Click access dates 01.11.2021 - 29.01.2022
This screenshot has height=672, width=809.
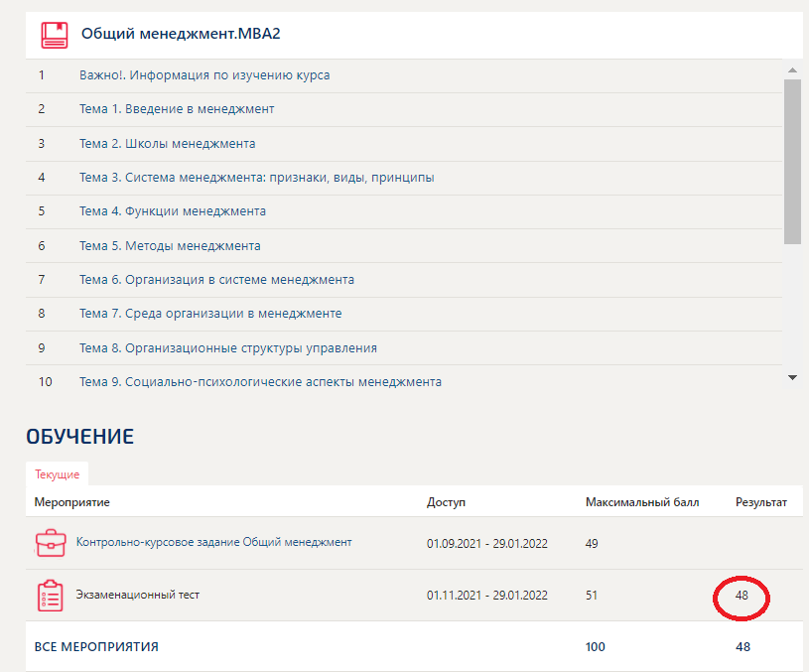tap(487, 596)
